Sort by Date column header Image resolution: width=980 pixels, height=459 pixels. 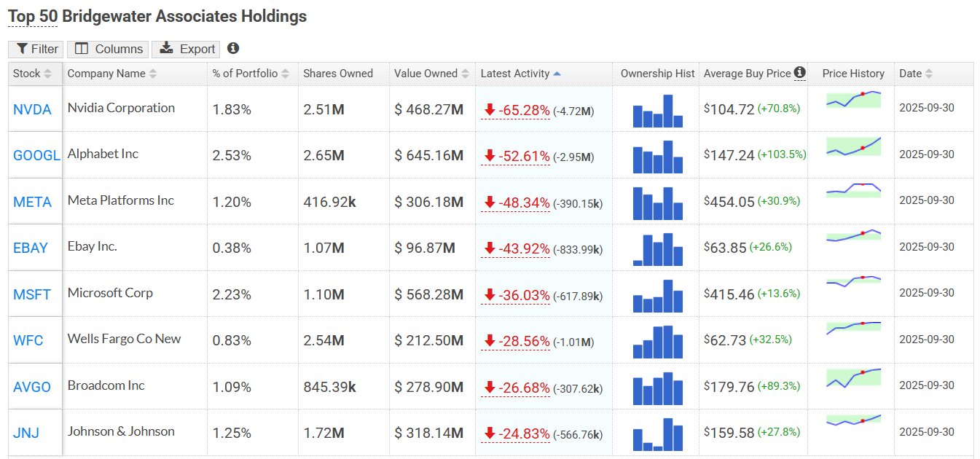[915, 74]
